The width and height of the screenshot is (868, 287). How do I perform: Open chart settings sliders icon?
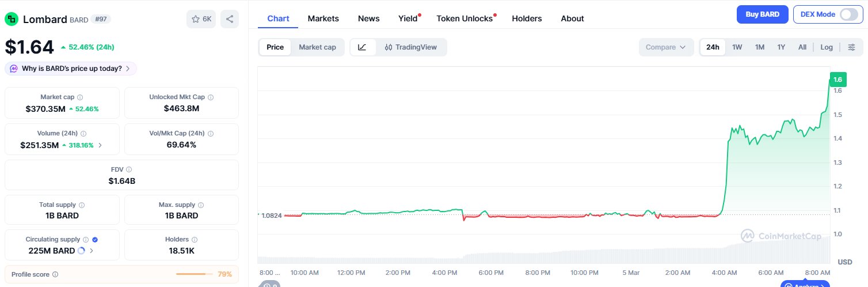851,47
